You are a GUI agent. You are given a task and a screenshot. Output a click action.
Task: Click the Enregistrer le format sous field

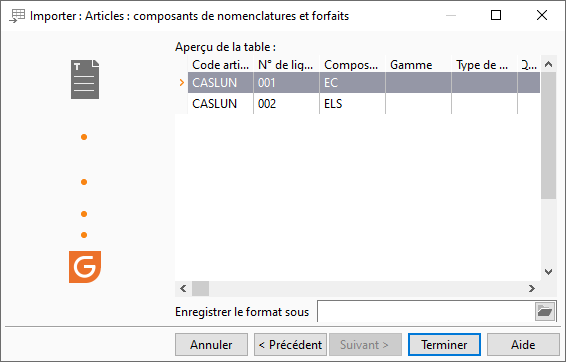click(426, 311)
